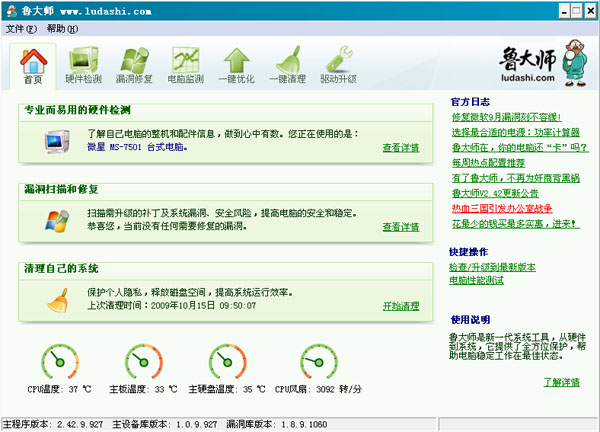Click the 清理自己的系统 heading

pyautogui.click(x=61, y=269)
